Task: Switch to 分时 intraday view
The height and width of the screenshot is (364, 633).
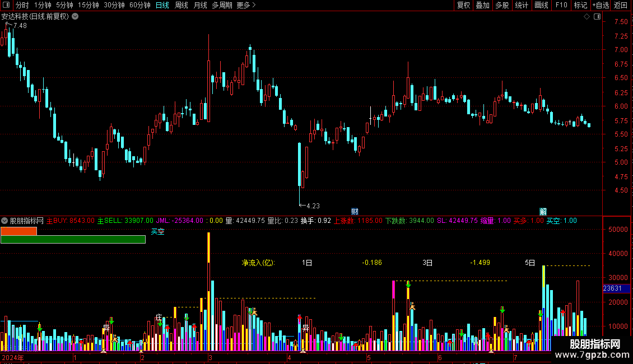Action: (x=22, y=5)
